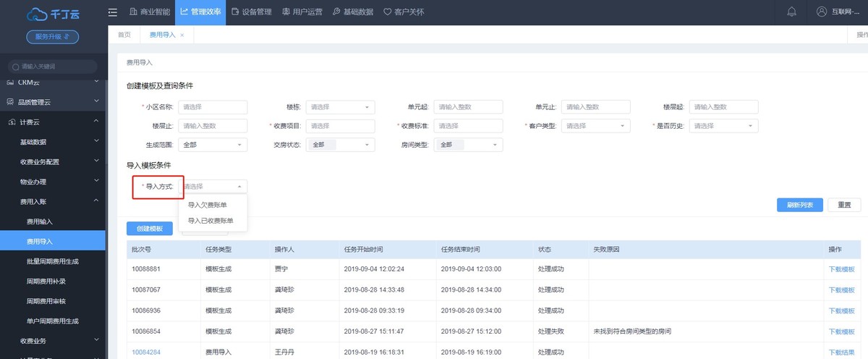This screenshot has height=359, width=868.
Task: Open the 基础数据 top menu
Action: (354, 12)
